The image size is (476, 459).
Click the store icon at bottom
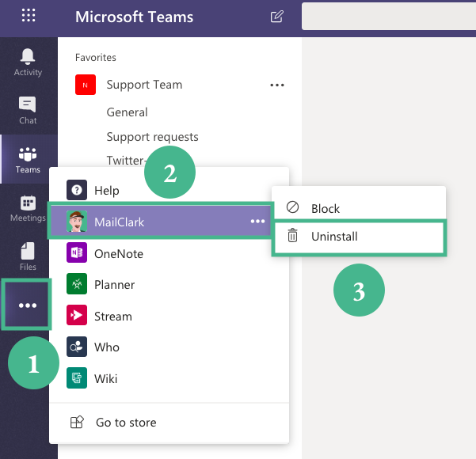pos(77,422)
